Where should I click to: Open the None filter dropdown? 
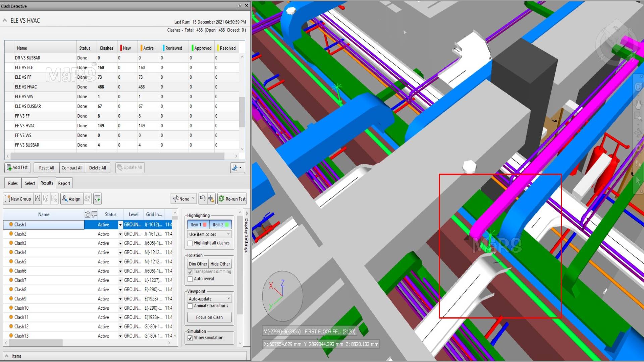183,199
